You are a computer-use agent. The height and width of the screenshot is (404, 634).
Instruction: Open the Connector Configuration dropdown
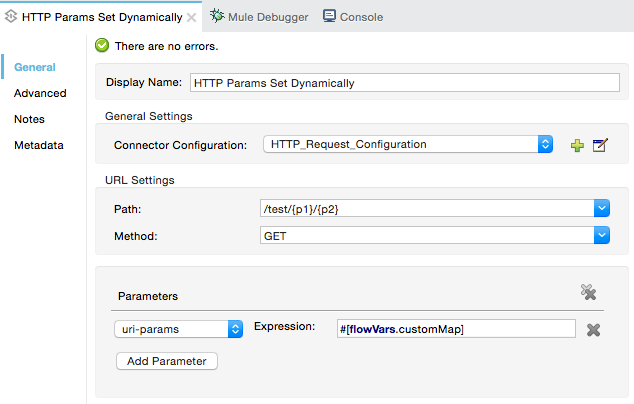545,144
